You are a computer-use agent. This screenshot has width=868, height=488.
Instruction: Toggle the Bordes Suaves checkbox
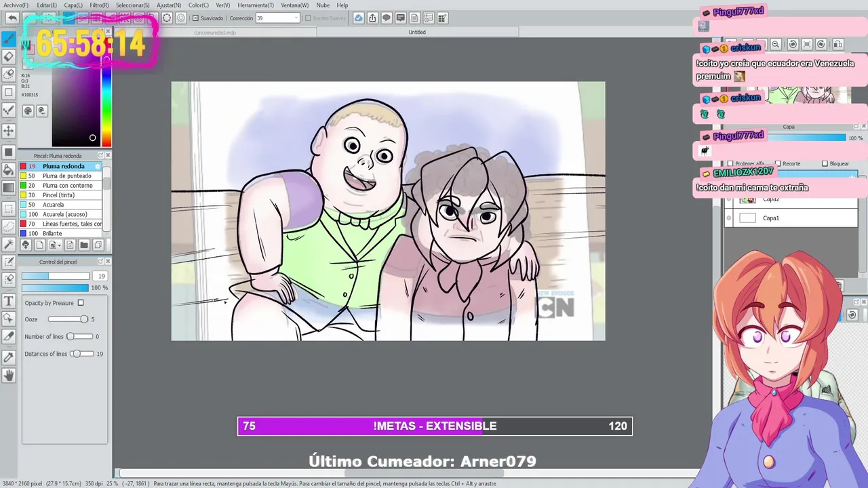click(x=308, y=18)
